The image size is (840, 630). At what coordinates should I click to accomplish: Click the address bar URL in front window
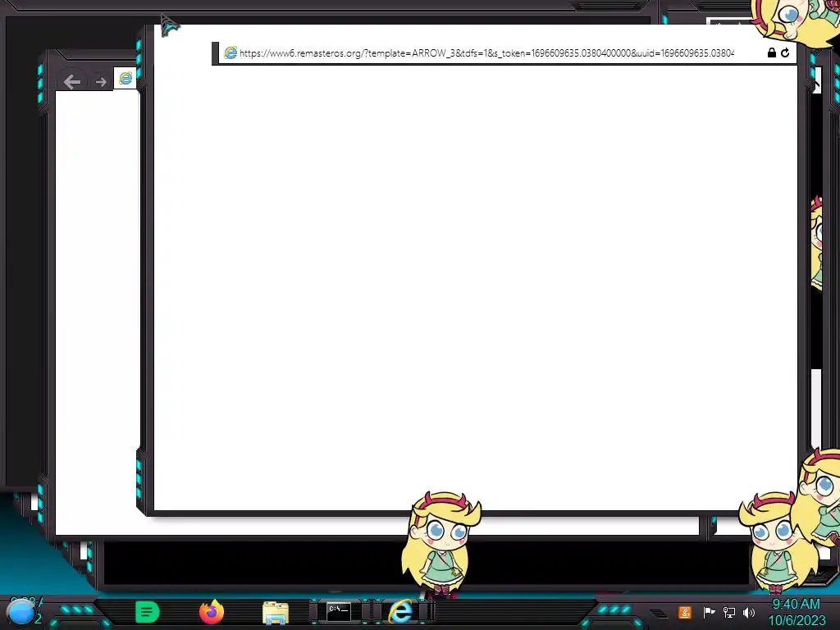486,53
